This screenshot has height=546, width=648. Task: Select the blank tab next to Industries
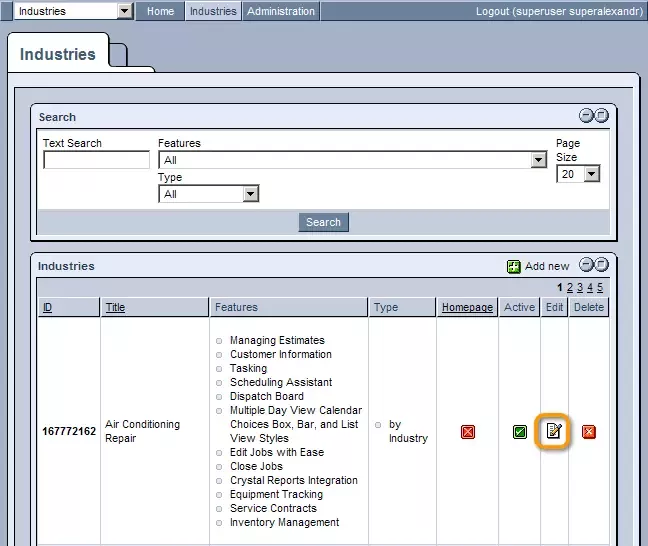118,55
